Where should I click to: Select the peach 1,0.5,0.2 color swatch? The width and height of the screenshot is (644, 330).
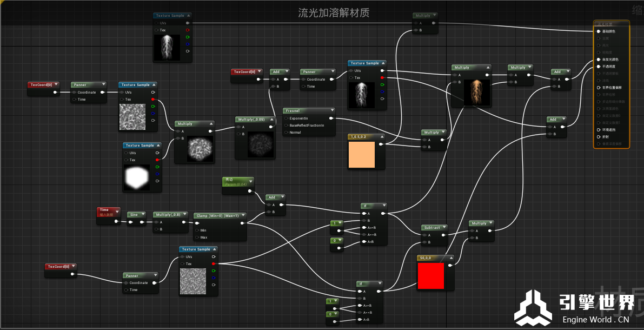coord(362,155)
